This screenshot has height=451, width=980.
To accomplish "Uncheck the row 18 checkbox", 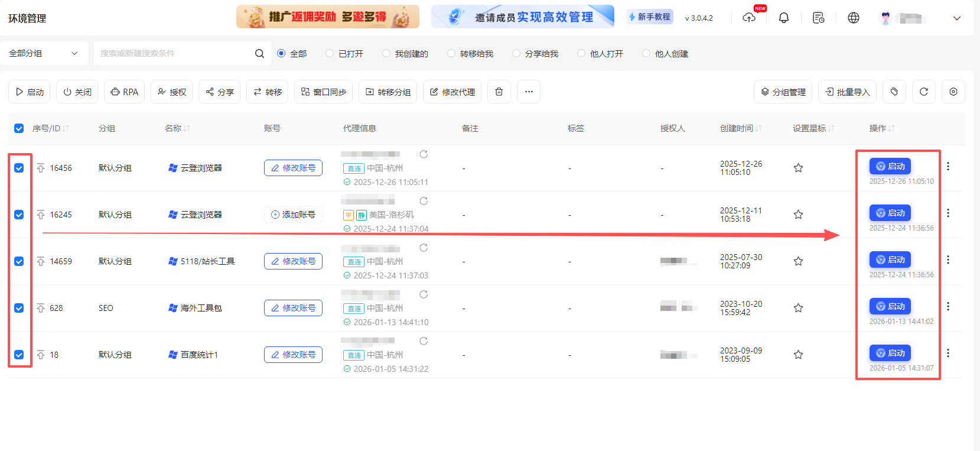I will (19, 355).
